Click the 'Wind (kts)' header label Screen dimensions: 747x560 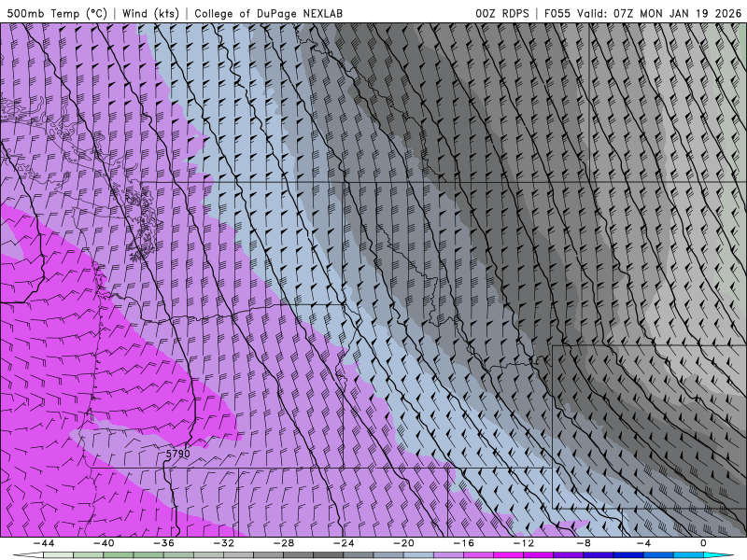click(x=150, y=13)
